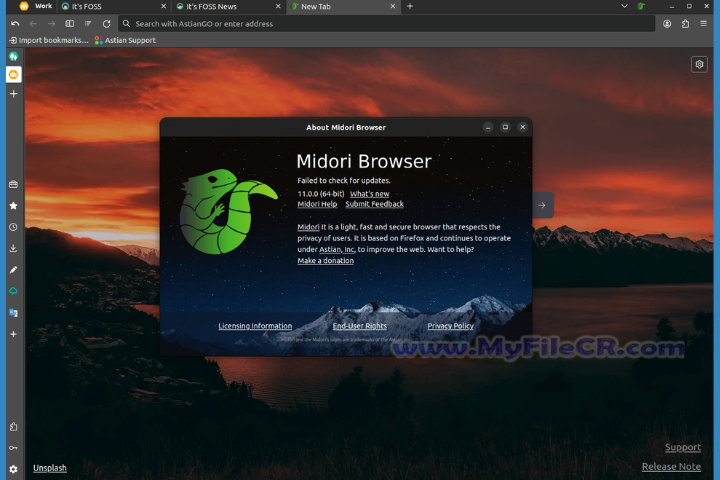Click Import bookmarks in bookmarks bar
The height and width of the screenshot is (480, 720).
[49, 40]
